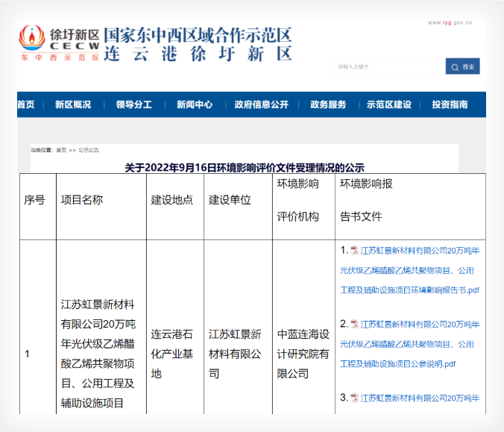The image size is (504, 432).
Task: Open the 示范区建设 menu item
Action: coord(389,104)
